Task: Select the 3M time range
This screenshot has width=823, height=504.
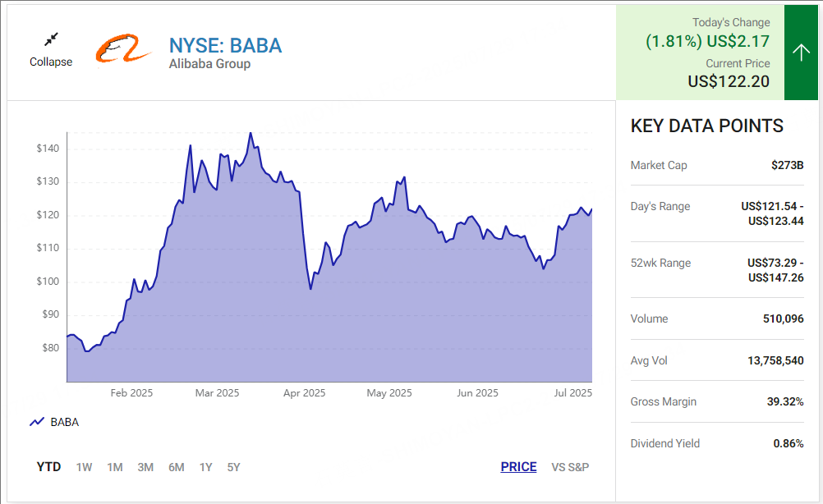Action: point(145,467)
